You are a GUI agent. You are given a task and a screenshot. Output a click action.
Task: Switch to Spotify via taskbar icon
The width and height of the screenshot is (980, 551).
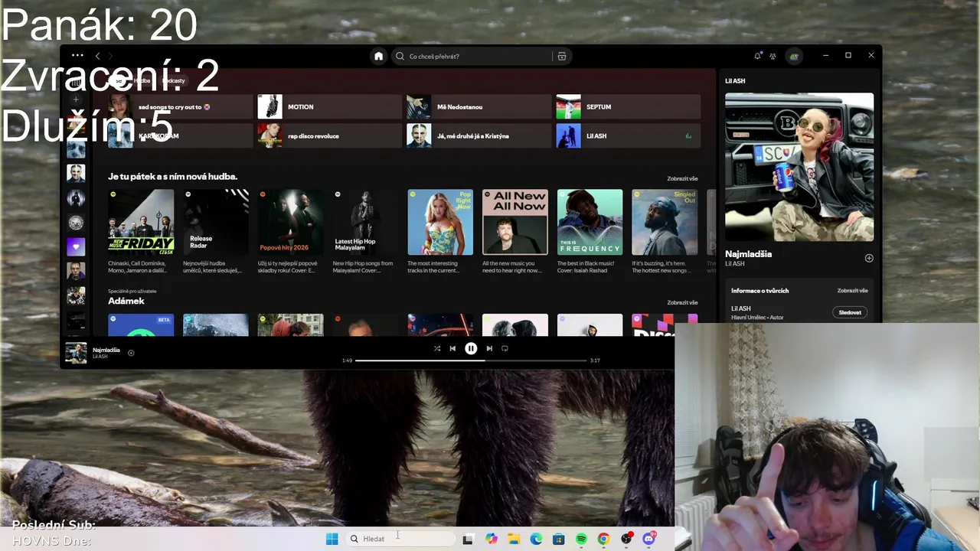(x=581, y=539)
